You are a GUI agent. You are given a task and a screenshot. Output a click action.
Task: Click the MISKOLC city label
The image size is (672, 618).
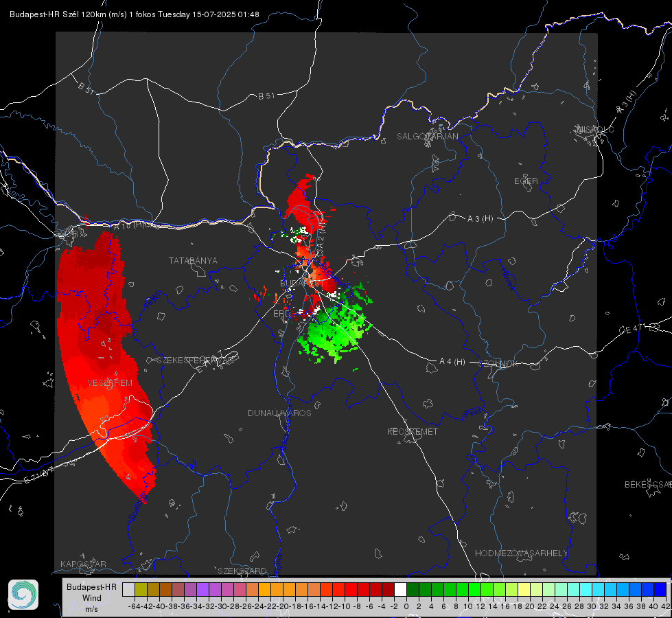(x=595, y=129)
